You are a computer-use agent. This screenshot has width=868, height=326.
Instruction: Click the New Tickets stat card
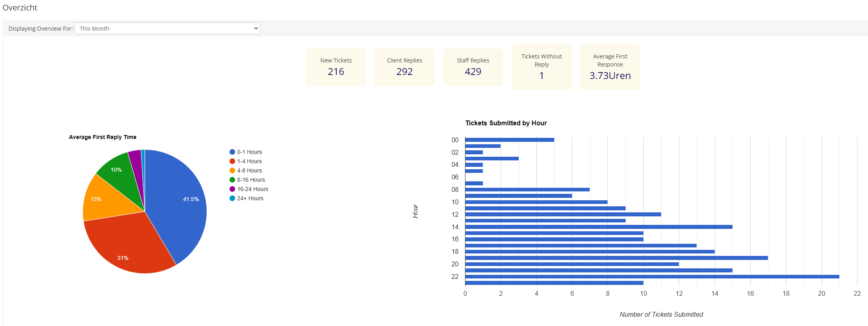coord(336,67)
